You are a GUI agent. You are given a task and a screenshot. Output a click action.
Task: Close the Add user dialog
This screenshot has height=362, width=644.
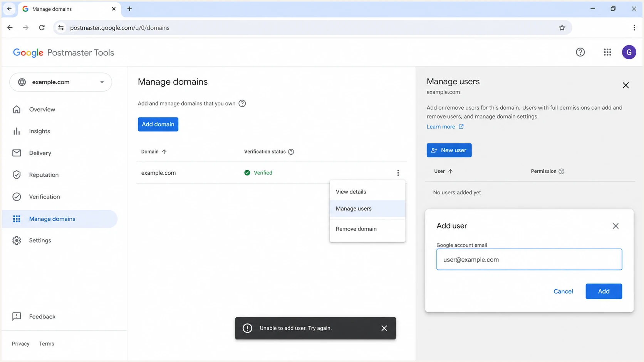pos(615,226)
